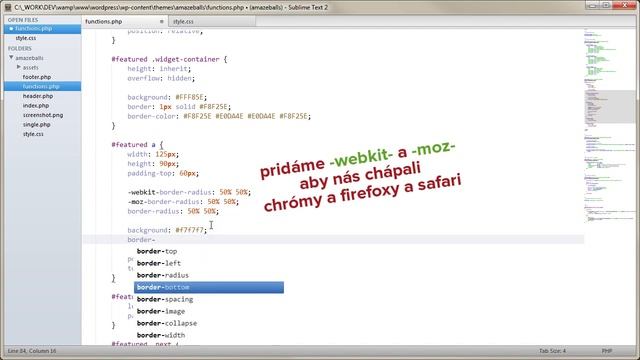The width and height of the screenshot is (640, 360).
Task: Click the unsaved dot on functions.php tab
Action: pyautogui.click(x=162, y=21)
